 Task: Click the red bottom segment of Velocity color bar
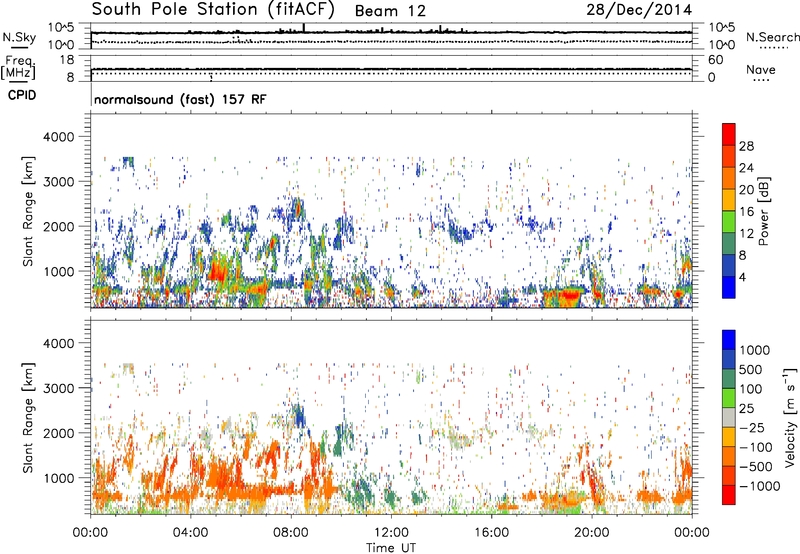729,495
